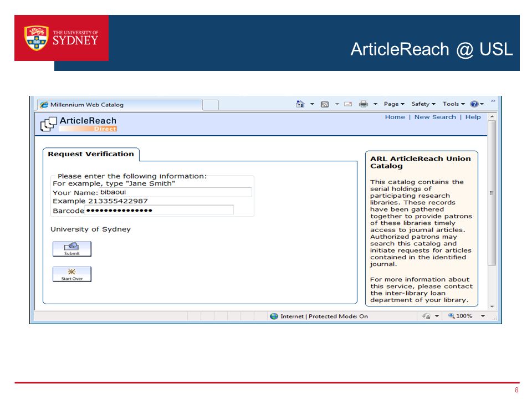Open dropdown beside the lock status icon

click(x=437, y=316)
